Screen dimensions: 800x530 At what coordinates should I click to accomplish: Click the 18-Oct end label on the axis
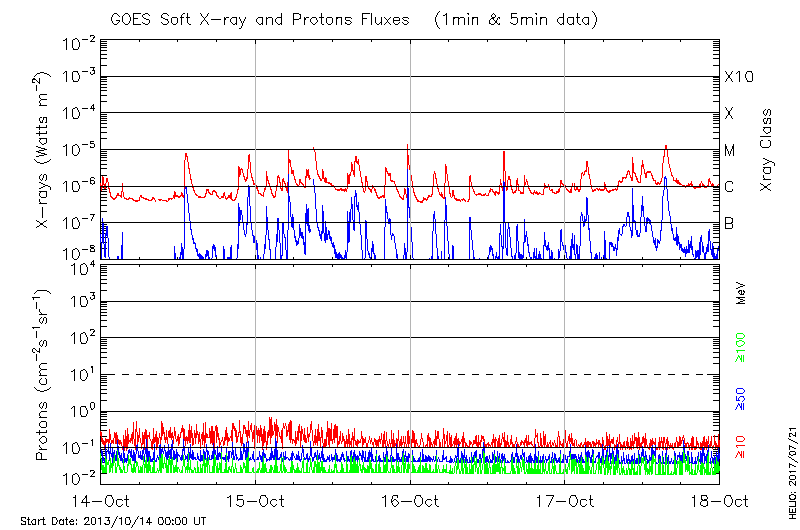[x=719, y=500]
